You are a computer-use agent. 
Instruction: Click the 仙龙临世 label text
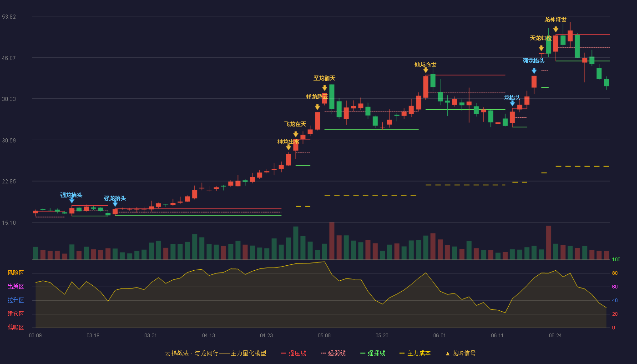[425, 65]
